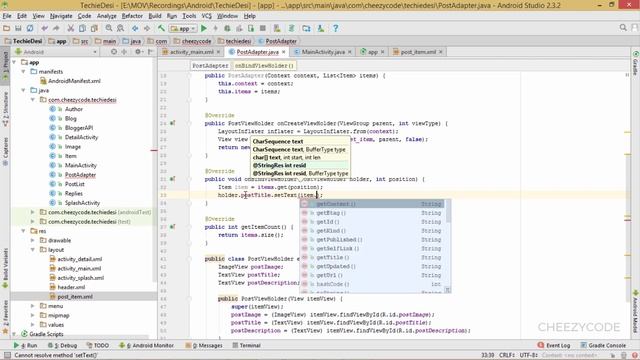Switch to MainActivity.java editor tab
640x360 pixels.
point(323,52)
